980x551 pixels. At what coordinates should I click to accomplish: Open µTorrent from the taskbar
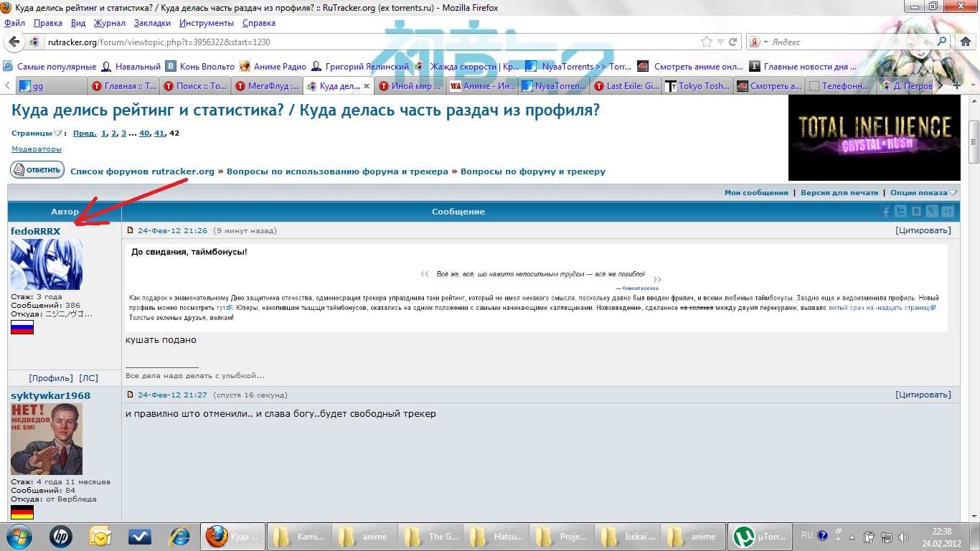[759, 536]
